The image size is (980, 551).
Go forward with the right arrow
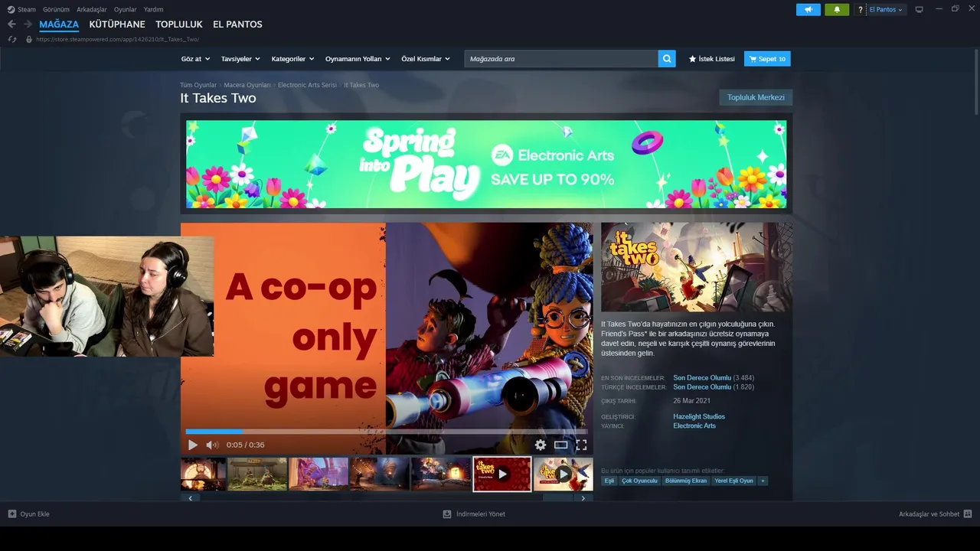pos(28,24)
